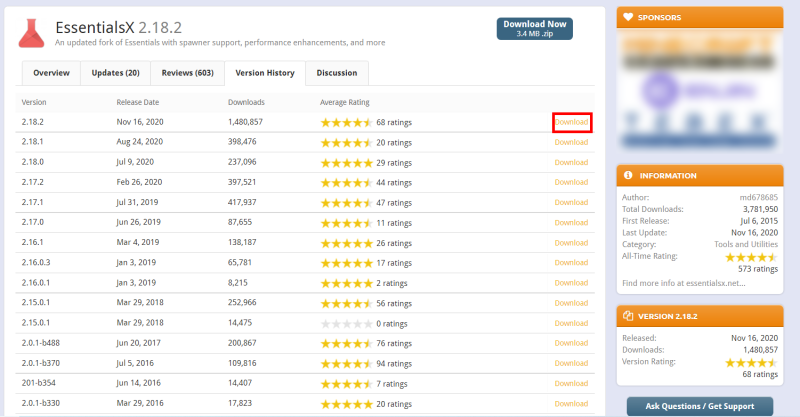Open author md678685 profile link

coord(759,197)
